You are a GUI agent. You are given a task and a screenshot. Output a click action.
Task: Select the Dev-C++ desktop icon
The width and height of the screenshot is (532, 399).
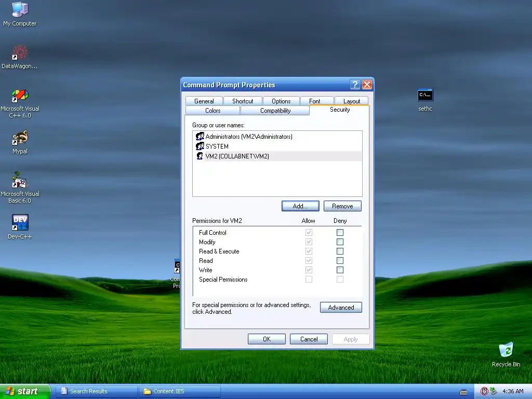coord(20,227)
